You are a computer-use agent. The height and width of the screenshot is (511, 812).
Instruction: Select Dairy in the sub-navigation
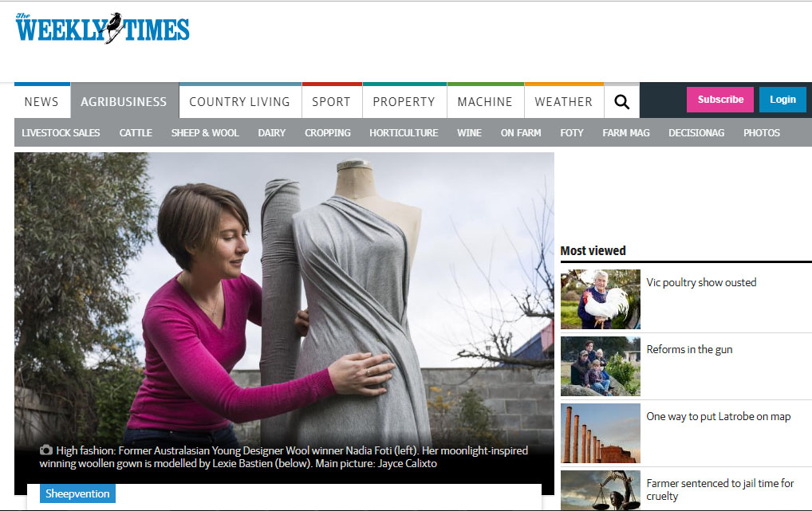(x=272, y=132)
